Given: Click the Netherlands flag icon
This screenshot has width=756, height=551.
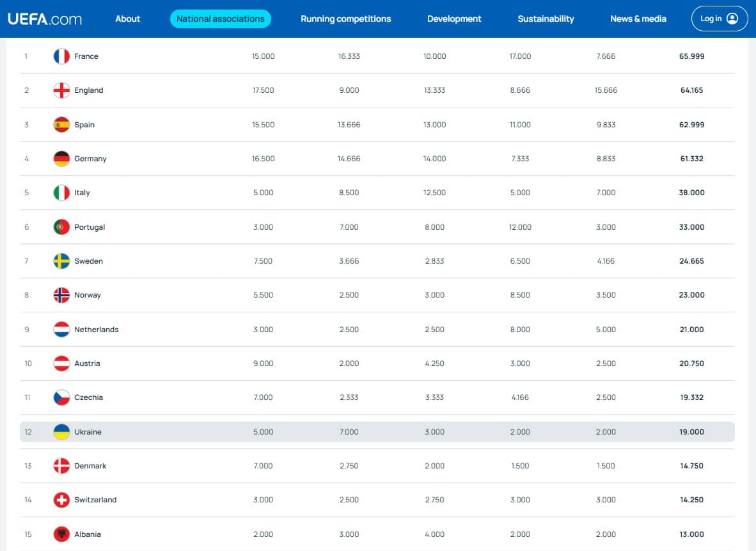Looking at the screenshot, I should click(x=61, y=329).
